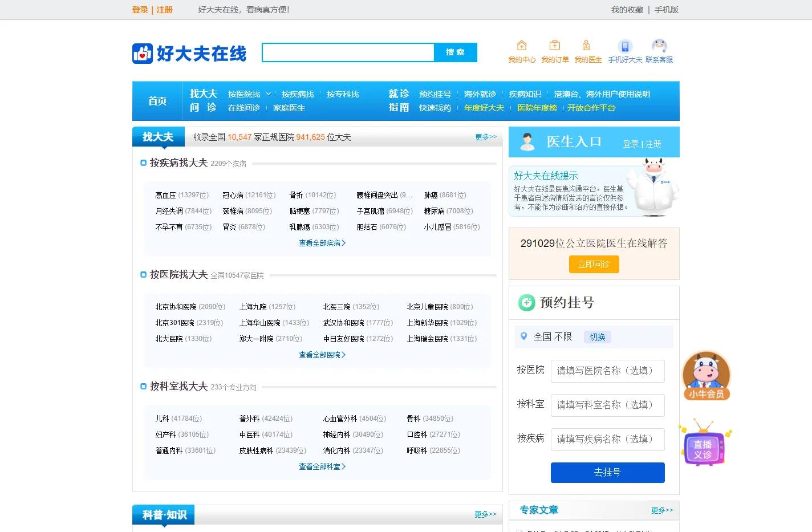Select disease 腰椎间盘突出

click(377, 195)
